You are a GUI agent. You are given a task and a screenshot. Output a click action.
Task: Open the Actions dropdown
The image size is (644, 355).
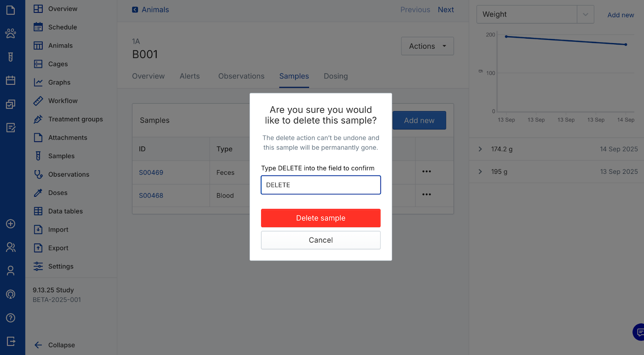tap(427, 46)
